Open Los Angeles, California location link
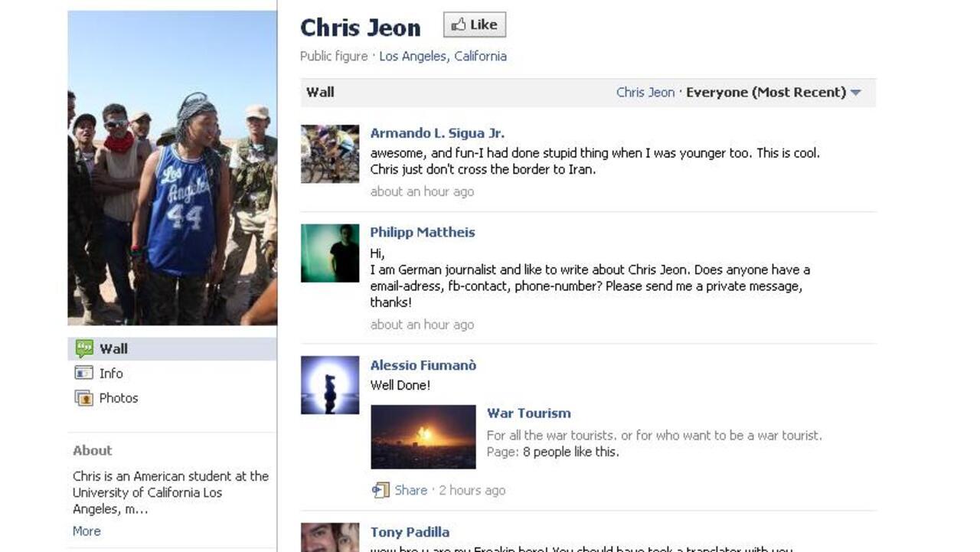The width and height of the screenshot is (980, 552). (443, 56)
